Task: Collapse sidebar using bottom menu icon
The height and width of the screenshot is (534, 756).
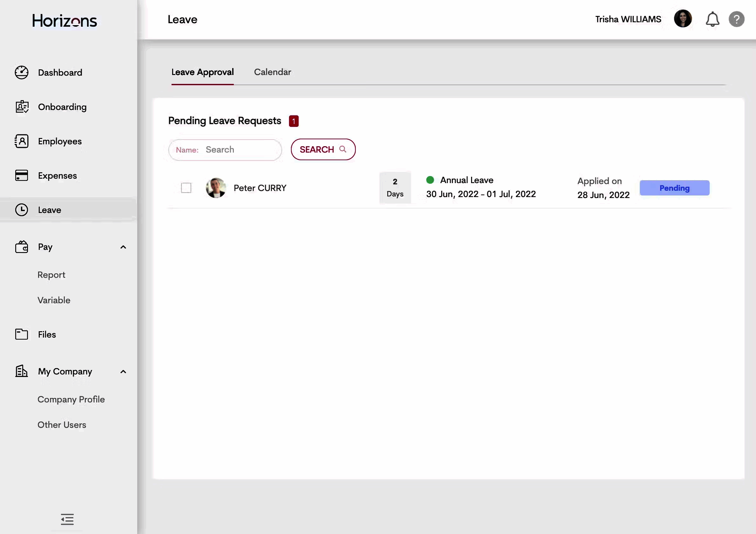Action: [67, 519]
